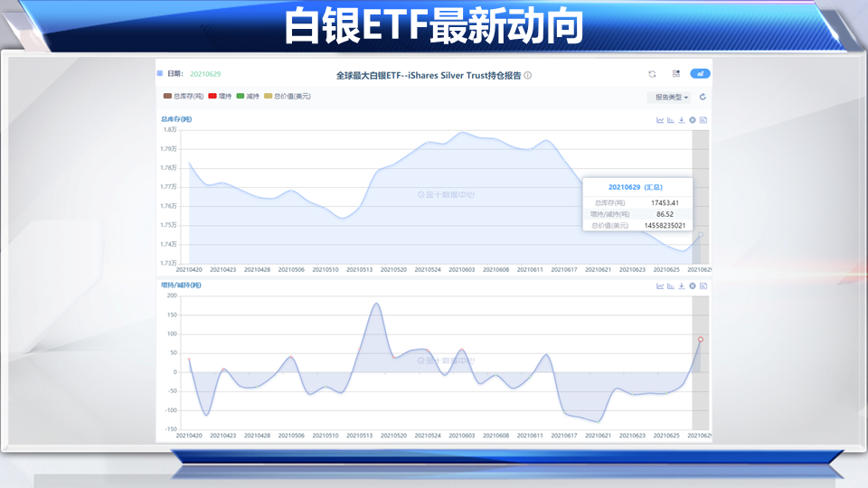Image resolution: width=868 pixels, height=488 pixels.
Task: Open the date value 20210629
Action: tap(205, 74)
